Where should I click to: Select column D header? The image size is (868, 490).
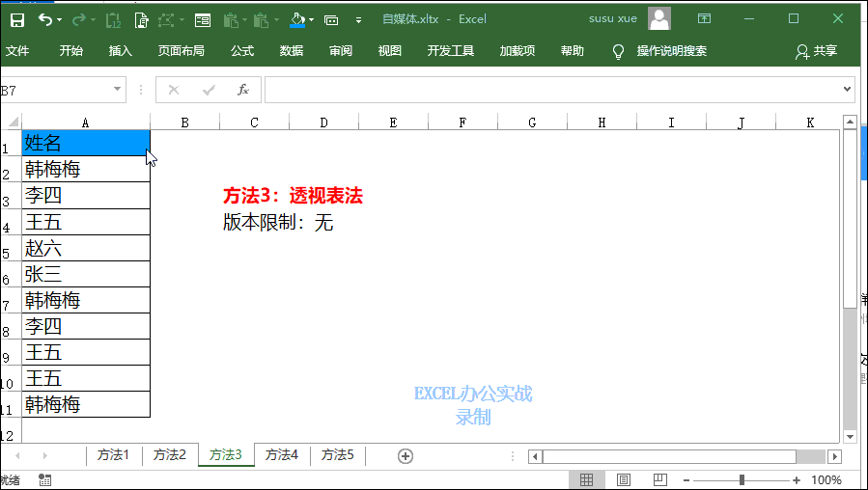point(323,122)
